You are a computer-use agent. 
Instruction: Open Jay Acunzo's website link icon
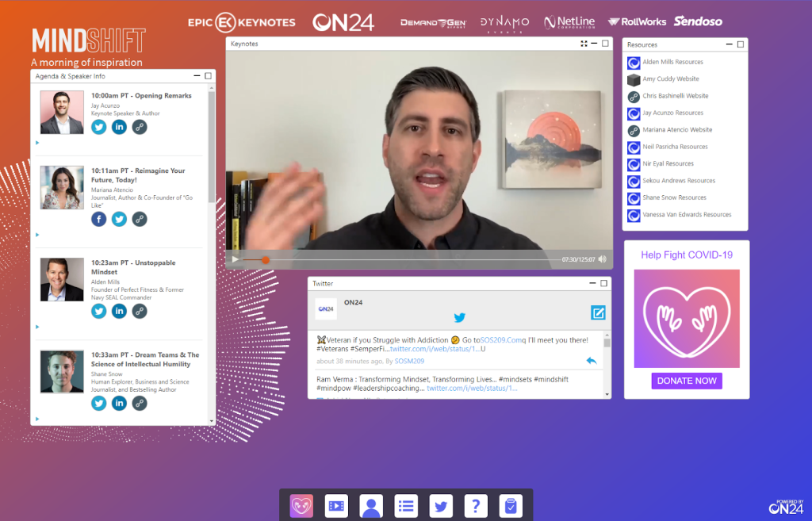point(140,127)
